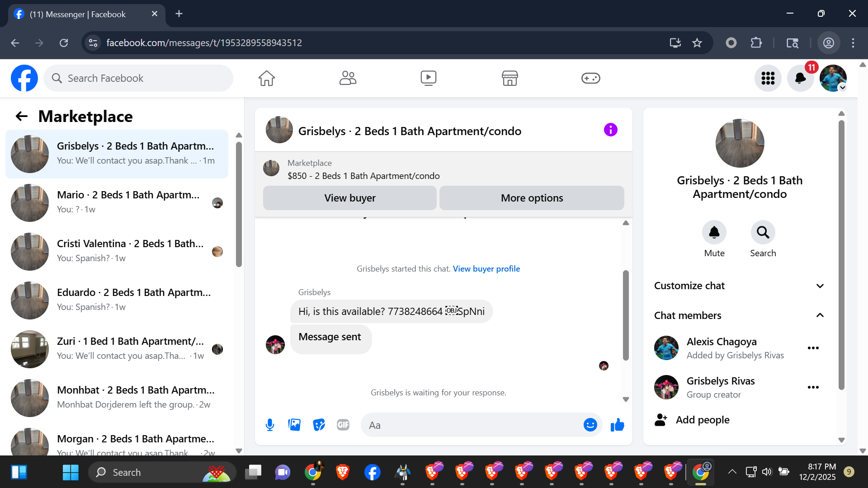868x488 pixels.
Task: Open Brave browser from the taskbar
Action: coord(342,473)
